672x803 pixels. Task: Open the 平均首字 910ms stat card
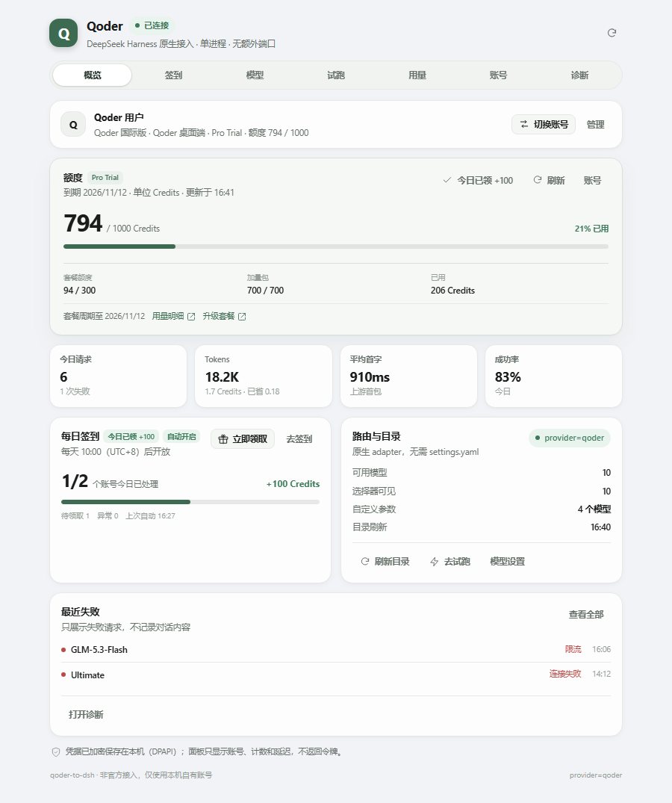click(408, 376)
